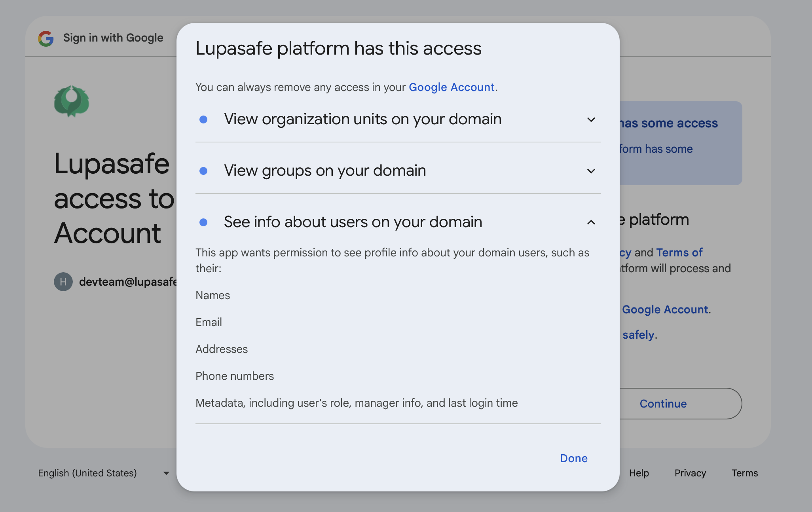Click Terms of Service link on page
Image resolution: width=812 pixels, height=512 pixels.
[x=679, y=252]
